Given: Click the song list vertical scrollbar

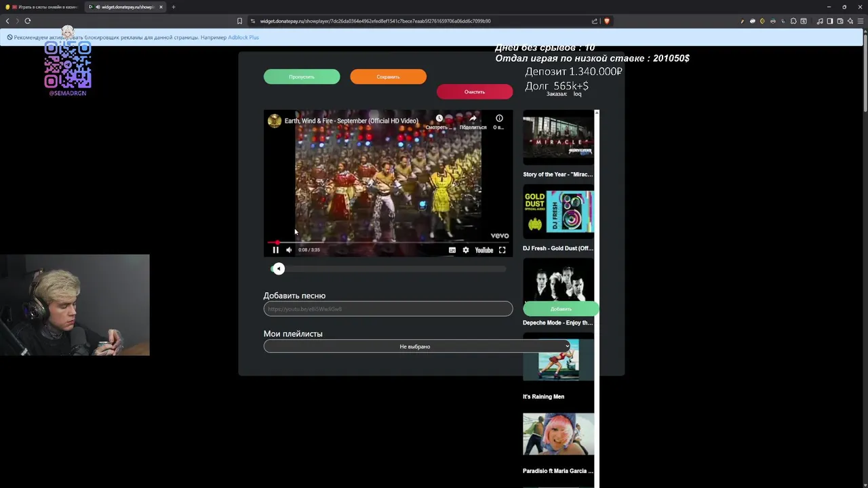Looking at the screenshot, I should click(x=597, y=298).
